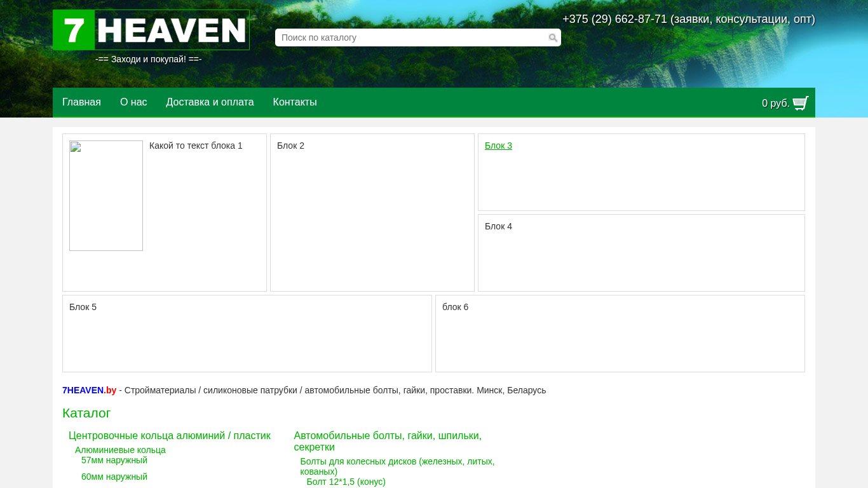868x488 pixels.
Task: Open the 57мм наружный link
Action: pyautogui.click(x=114, y=460)
